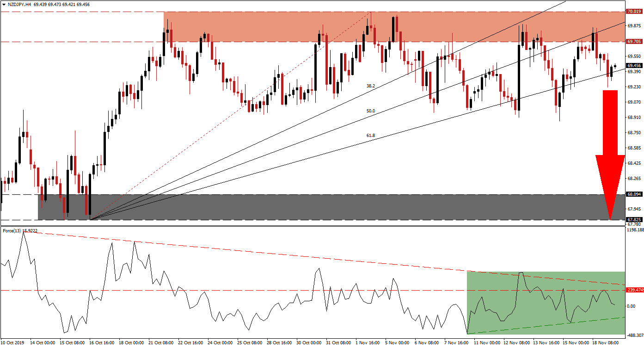Viewport: 644px width, 348px height.
Task: Click the 67.825 price level label
Action: click(633, 219)
